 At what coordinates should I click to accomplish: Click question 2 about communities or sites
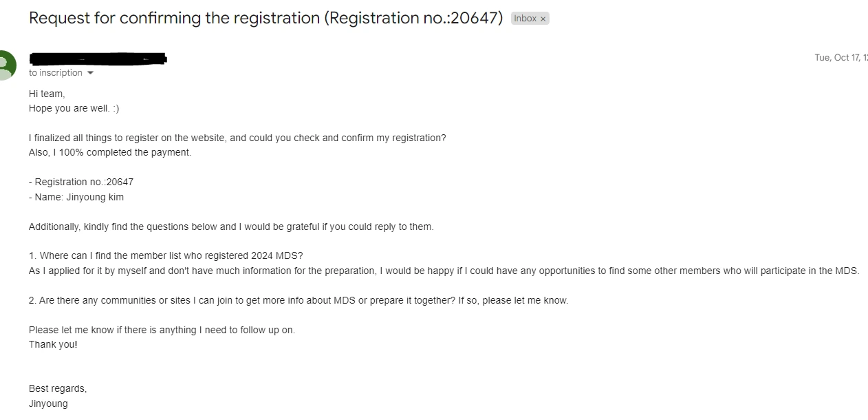299,300
